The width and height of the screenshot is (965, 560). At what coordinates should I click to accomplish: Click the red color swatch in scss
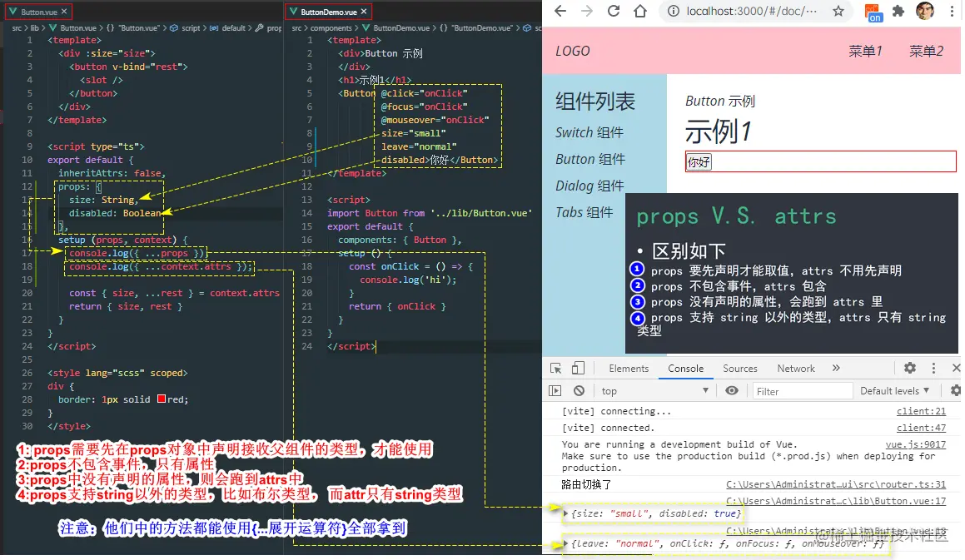[x=162, y=399]
